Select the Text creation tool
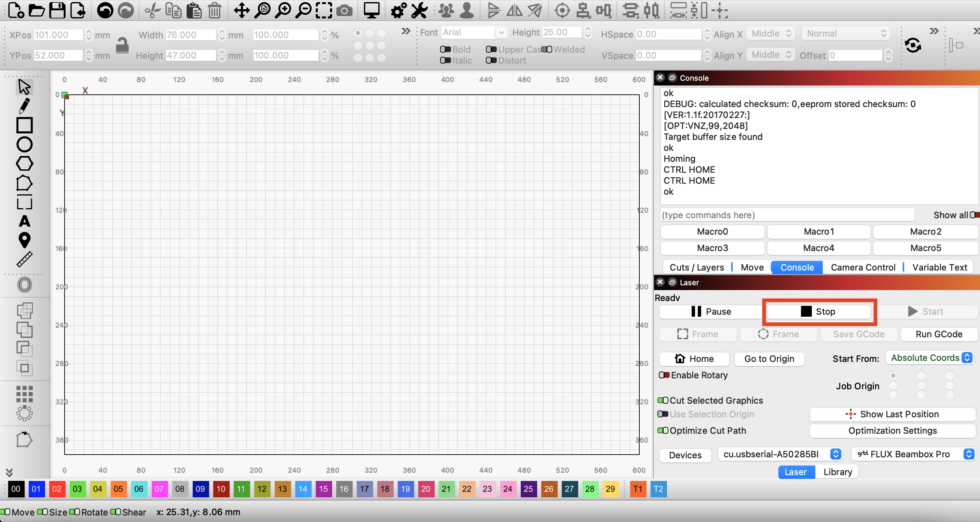 [x=24, y=221]
